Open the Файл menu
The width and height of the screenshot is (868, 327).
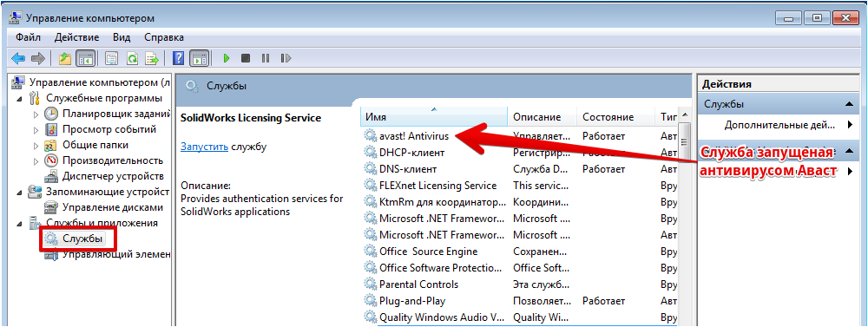[x=29, y=37]
